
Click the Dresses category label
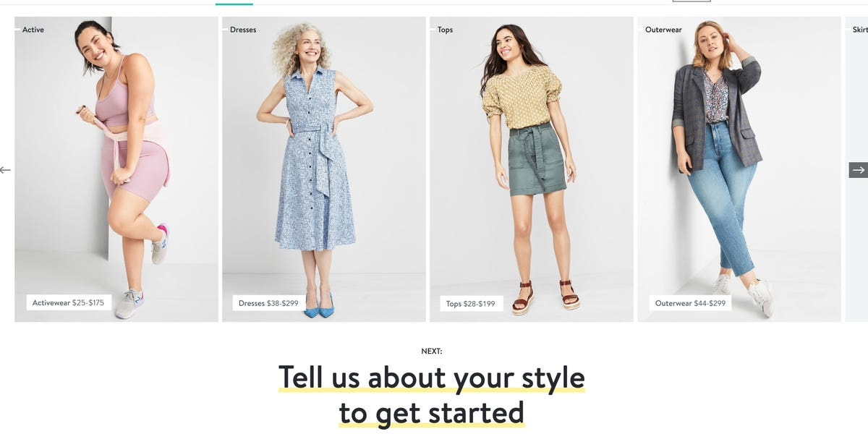[243, 30]
